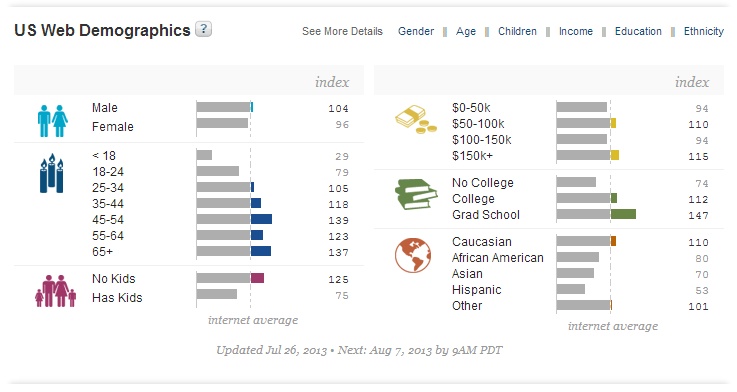Click the orange globe ethnicity icon
The height and width of the screenshot is (392, 737).
click(x=413, y=255)
